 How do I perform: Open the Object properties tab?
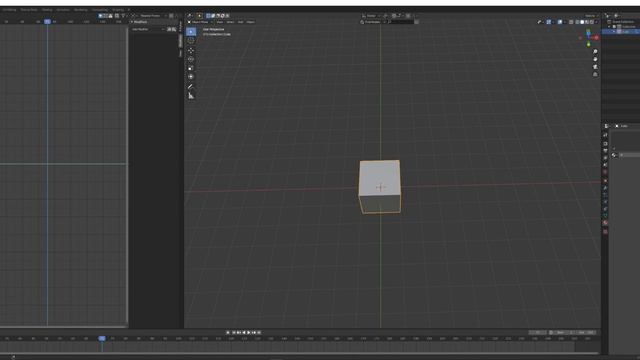605,181
